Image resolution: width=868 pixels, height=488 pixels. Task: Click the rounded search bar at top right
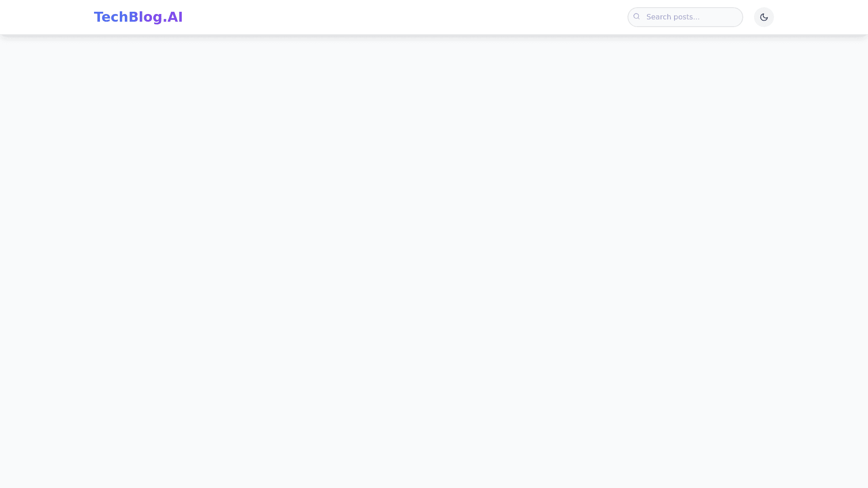click(685, 17)
